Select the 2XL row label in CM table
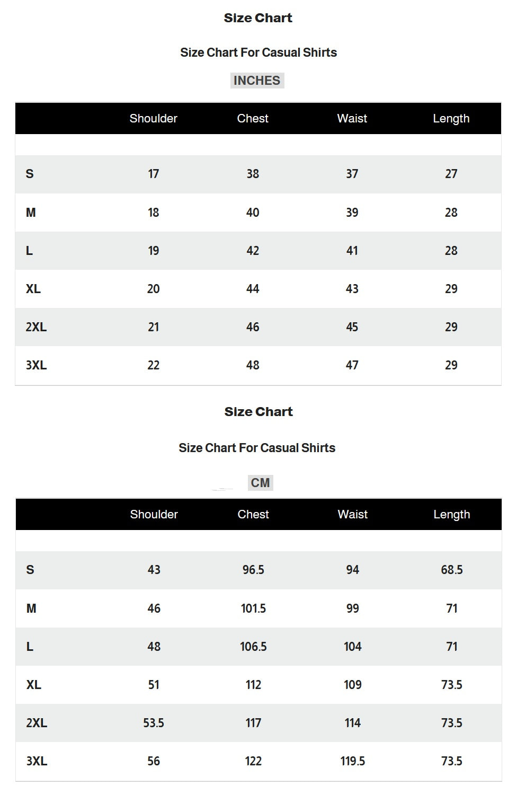 pyautogui.click(x=37, y=723)
